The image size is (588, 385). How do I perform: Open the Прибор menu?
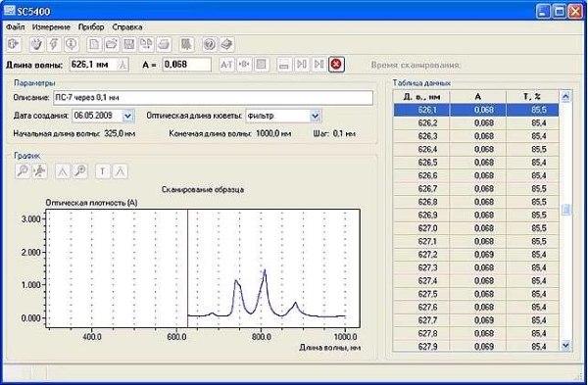[91, 27]
